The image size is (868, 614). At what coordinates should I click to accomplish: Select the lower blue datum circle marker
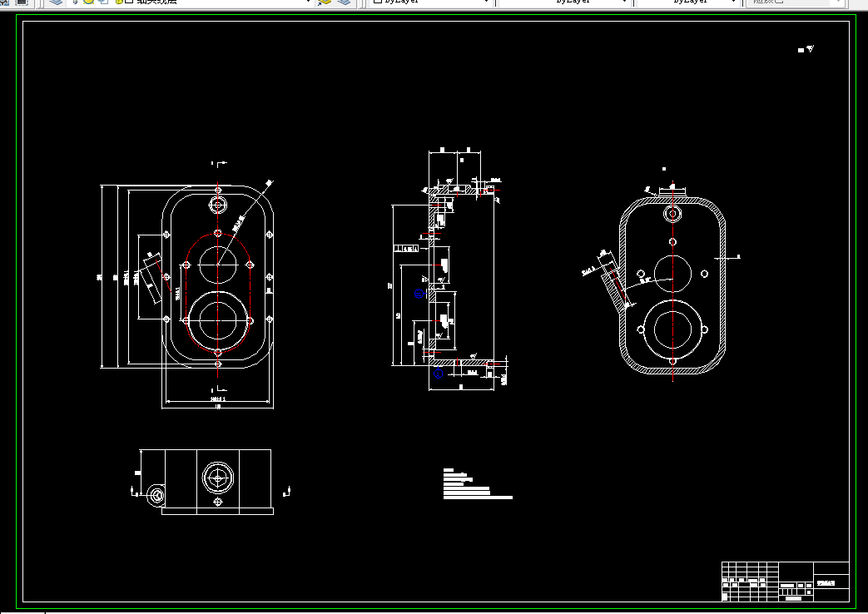coord(438,374)
